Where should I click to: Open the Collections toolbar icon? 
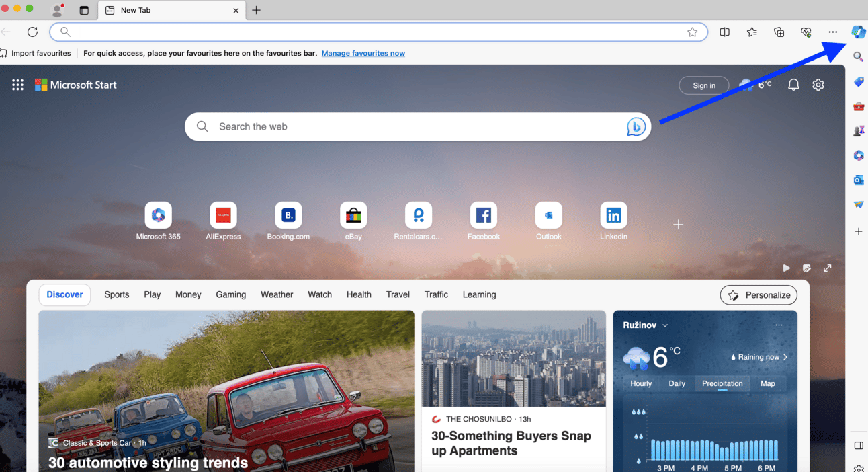coord(779,32)
